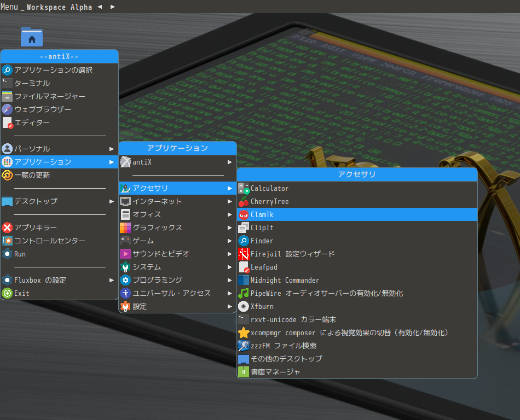
Task: Open the 設定 category entry
Action: pos(177,306)
